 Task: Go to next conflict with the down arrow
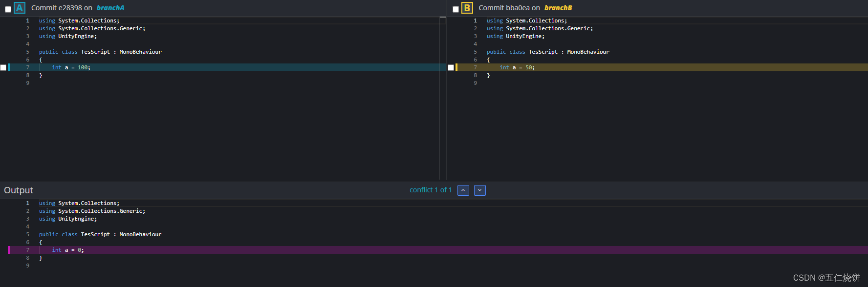click(x=480, y=190)
